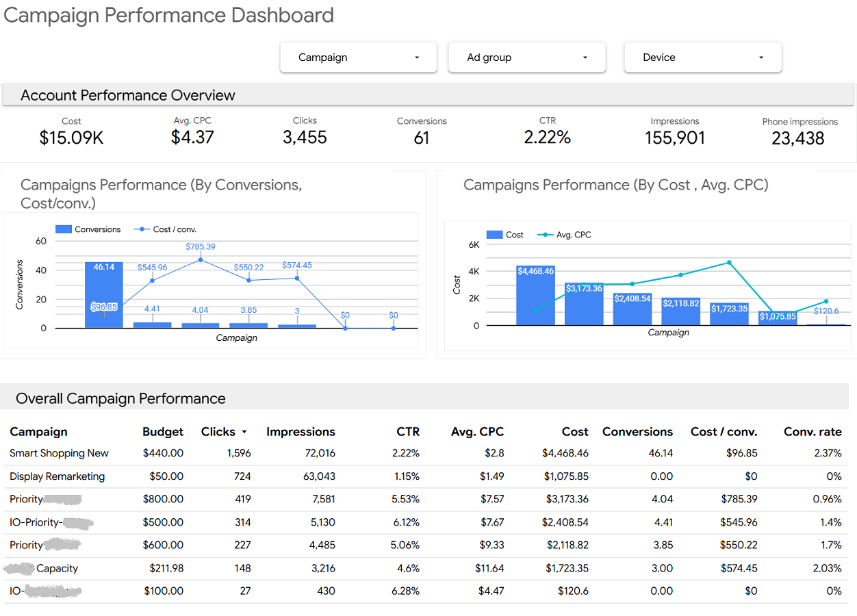
Task: Select the Smart Shopping New campaign row
Action: click(59, 453)
